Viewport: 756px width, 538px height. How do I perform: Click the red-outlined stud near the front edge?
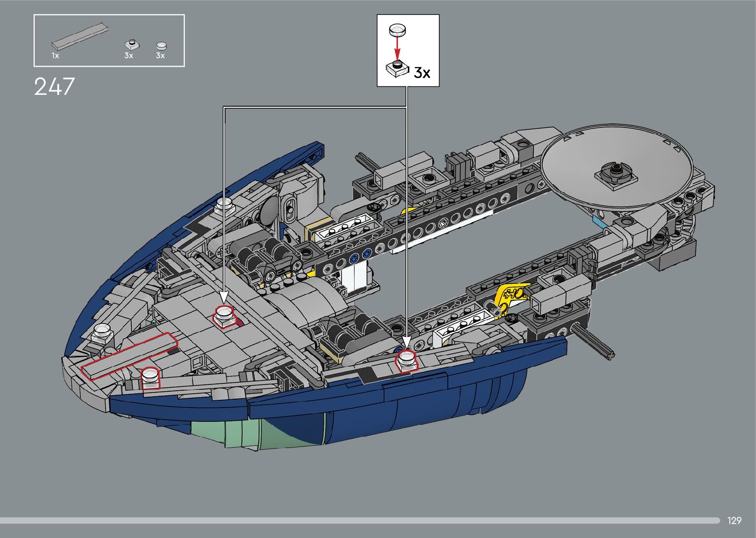(x=150, y=378)
